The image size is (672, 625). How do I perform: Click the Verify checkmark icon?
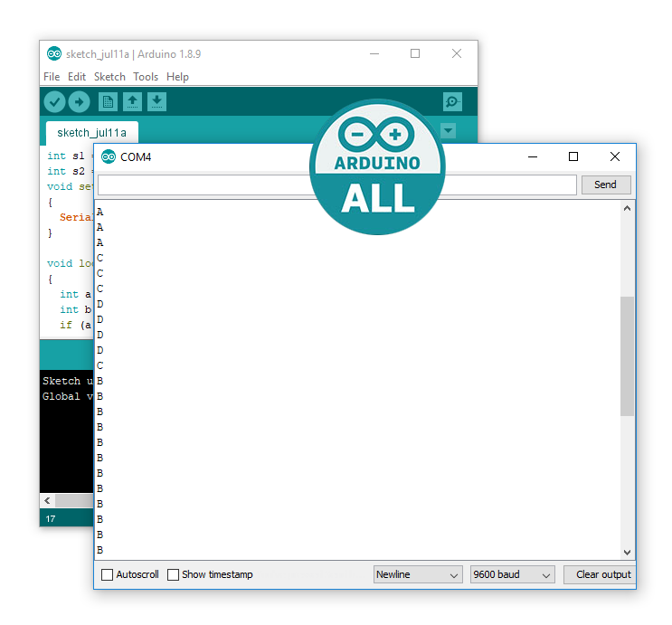tap(54, 102)
